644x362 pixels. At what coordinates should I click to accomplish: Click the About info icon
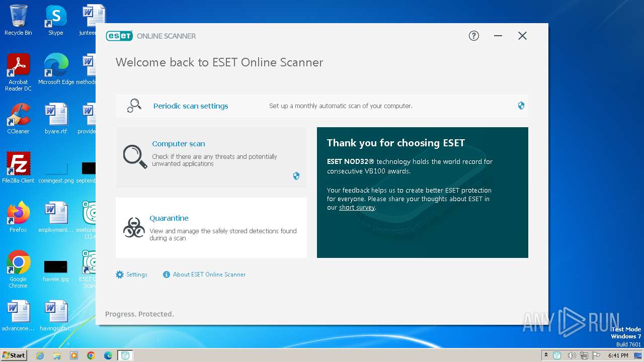point(167,275)
